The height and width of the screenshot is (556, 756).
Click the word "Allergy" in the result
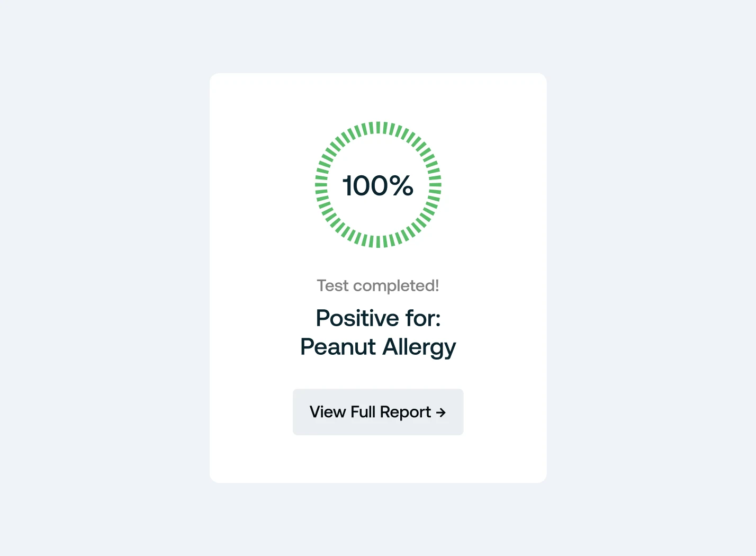pyautogui.click(x=419, y=347)
